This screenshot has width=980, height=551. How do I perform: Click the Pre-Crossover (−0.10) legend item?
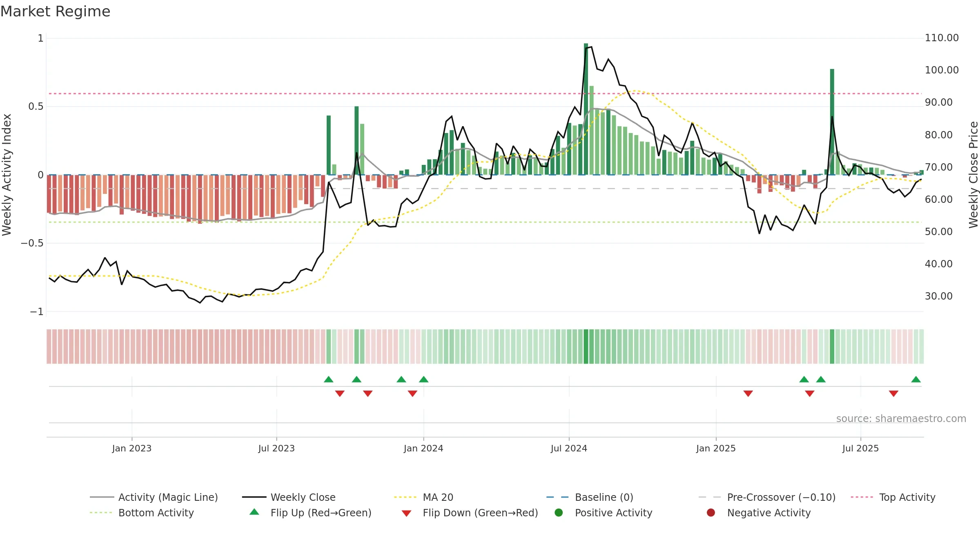pos(767,497)
